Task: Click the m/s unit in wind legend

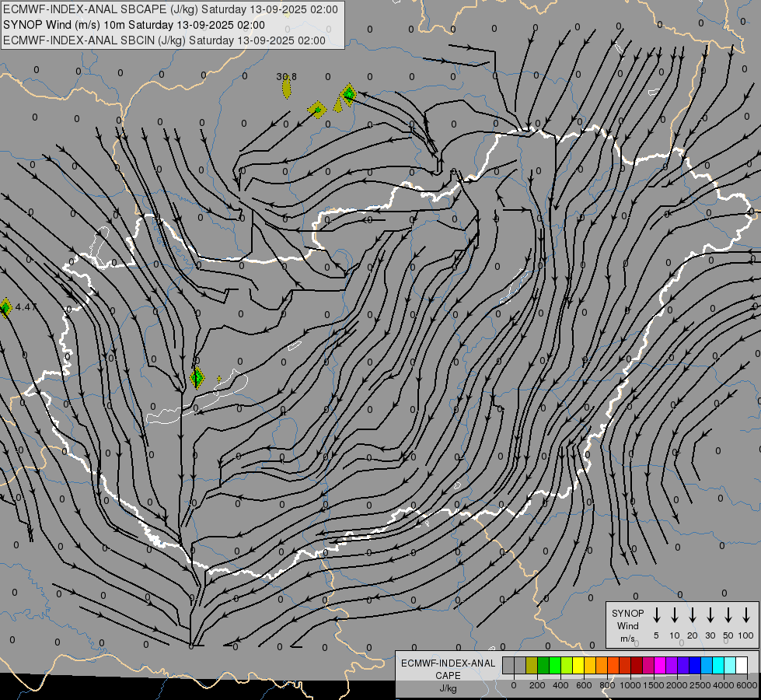Action: coord(627,639)
